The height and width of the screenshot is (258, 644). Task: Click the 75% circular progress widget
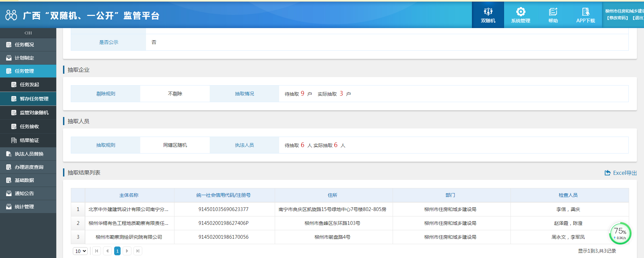620,233
